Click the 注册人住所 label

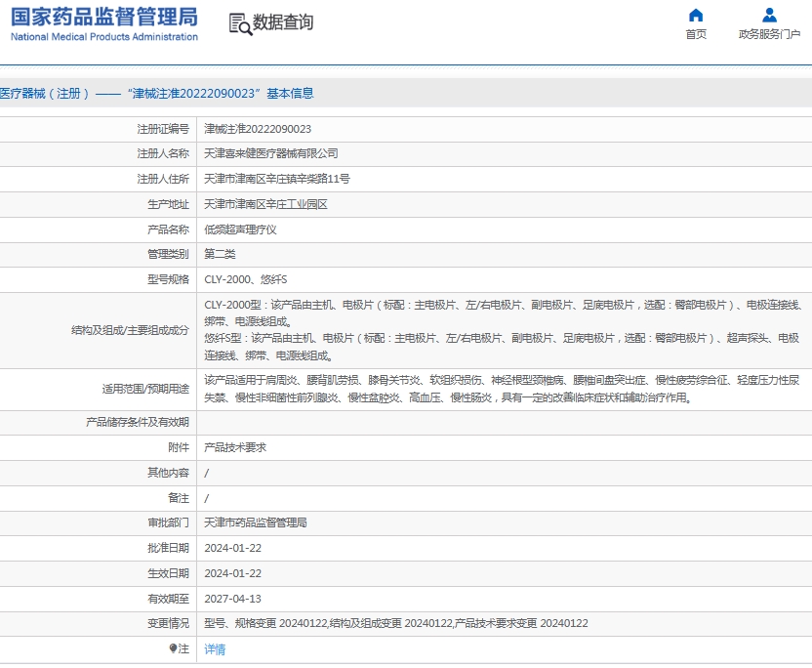[x=163, y=179]
